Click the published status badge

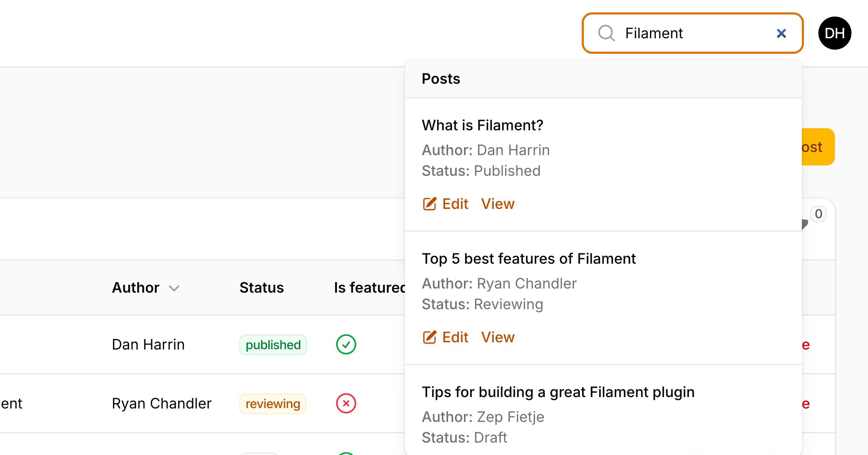[x=273, y=345]
